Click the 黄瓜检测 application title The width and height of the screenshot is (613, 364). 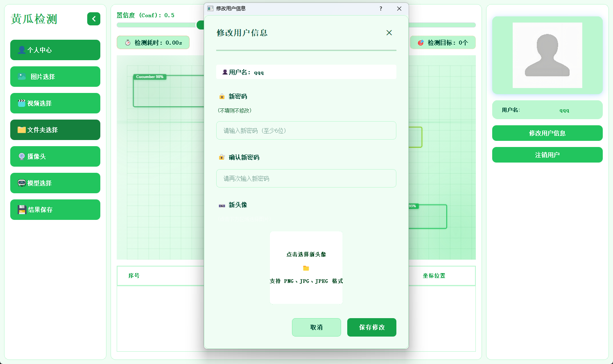[x=34, y=19]
